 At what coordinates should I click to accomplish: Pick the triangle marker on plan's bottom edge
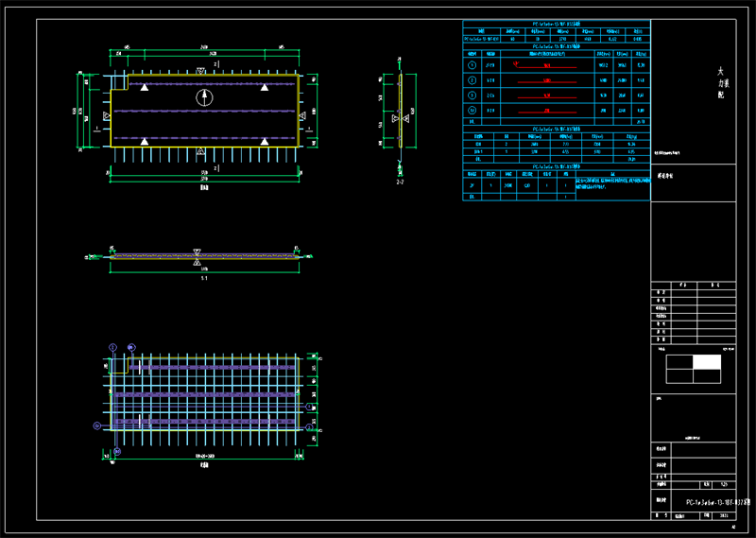(200, 151)
